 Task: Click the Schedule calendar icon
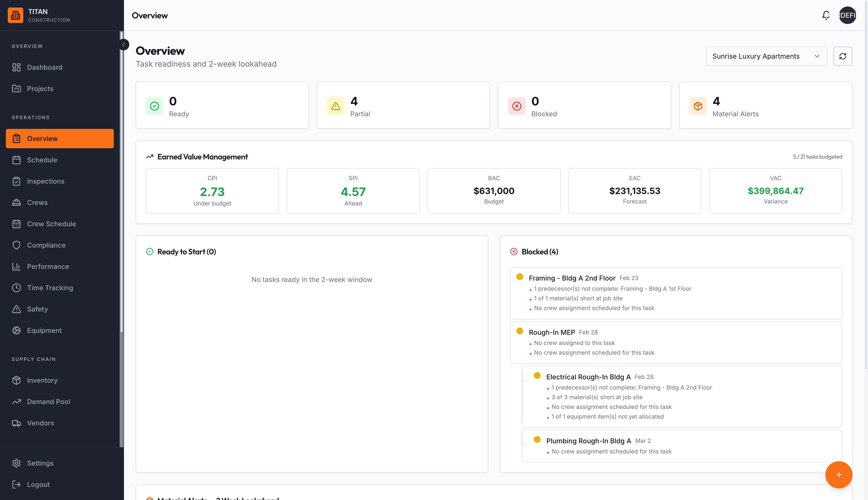[16, 160]
